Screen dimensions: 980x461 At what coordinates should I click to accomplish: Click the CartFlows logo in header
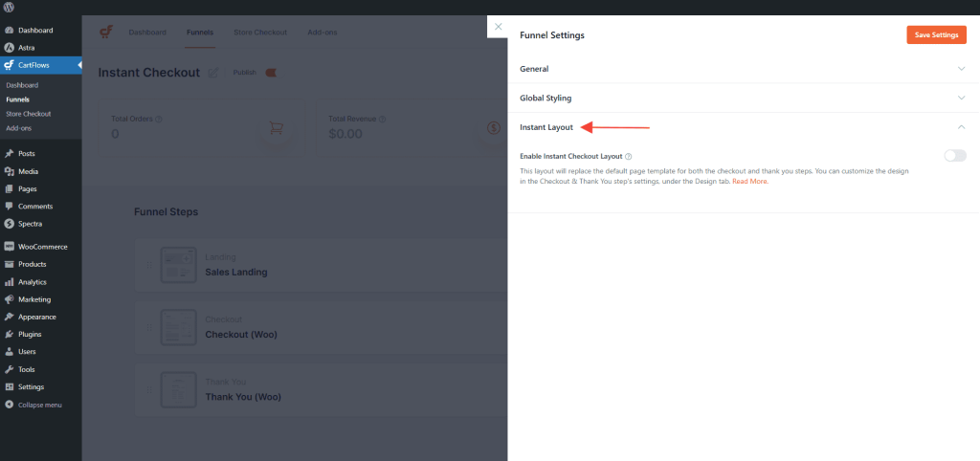point(106,33)
